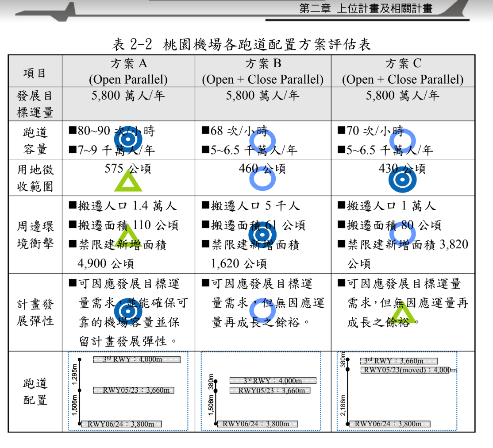493x448 pixels.
Task: Click the 2,186m spacing label
Action: click(343, 405)
